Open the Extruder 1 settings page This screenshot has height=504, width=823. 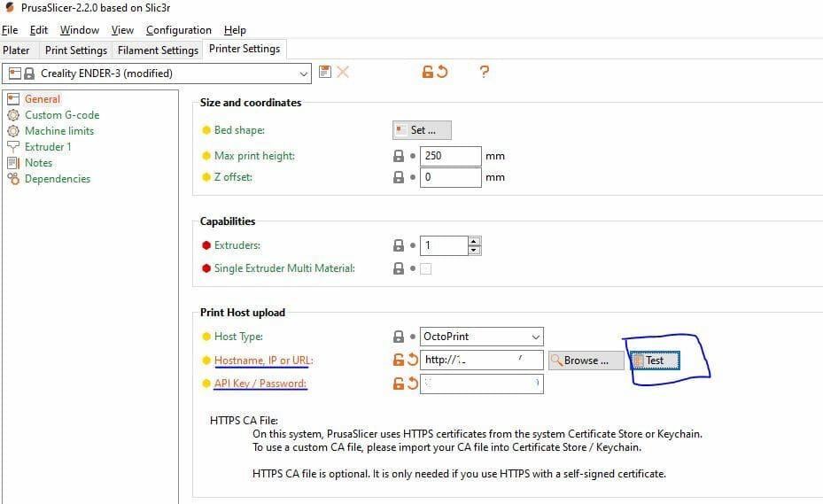pyautogui.click(x=48, y=146)
